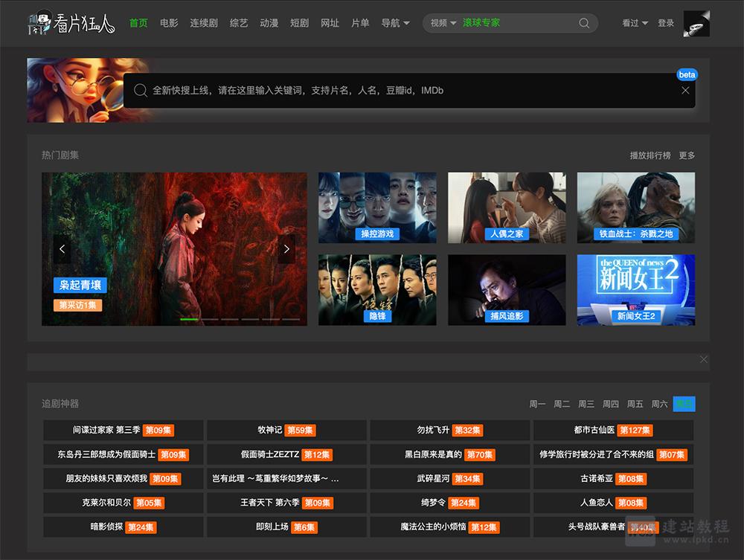Click the quick search magnifier icon
744x560 pixels.
(140, 91)
